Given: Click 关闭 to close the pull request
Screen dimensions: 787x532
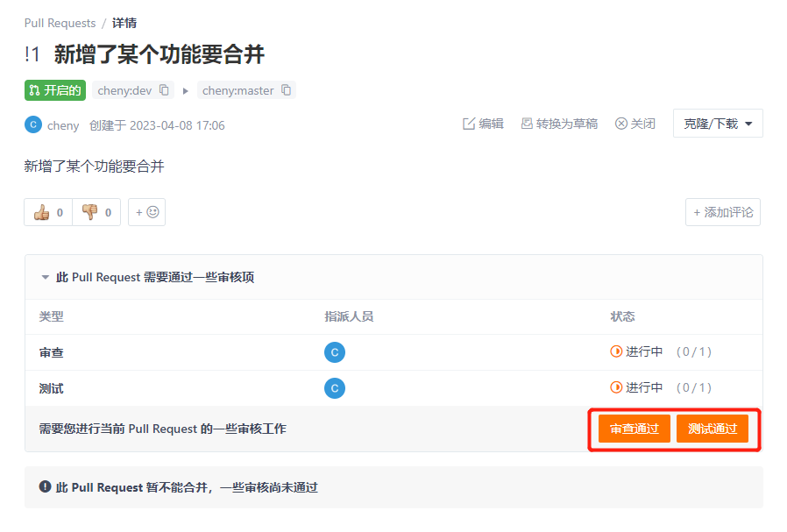Looking at the screenshot, I should coord(635,124).
